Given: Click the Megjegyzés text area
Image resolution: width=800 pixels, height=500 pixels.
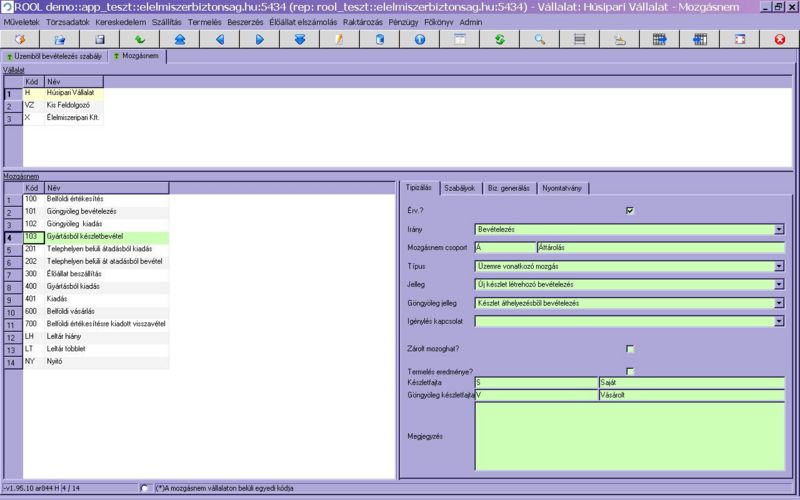Looking at the screenshot, I should [x=630, y=436].
